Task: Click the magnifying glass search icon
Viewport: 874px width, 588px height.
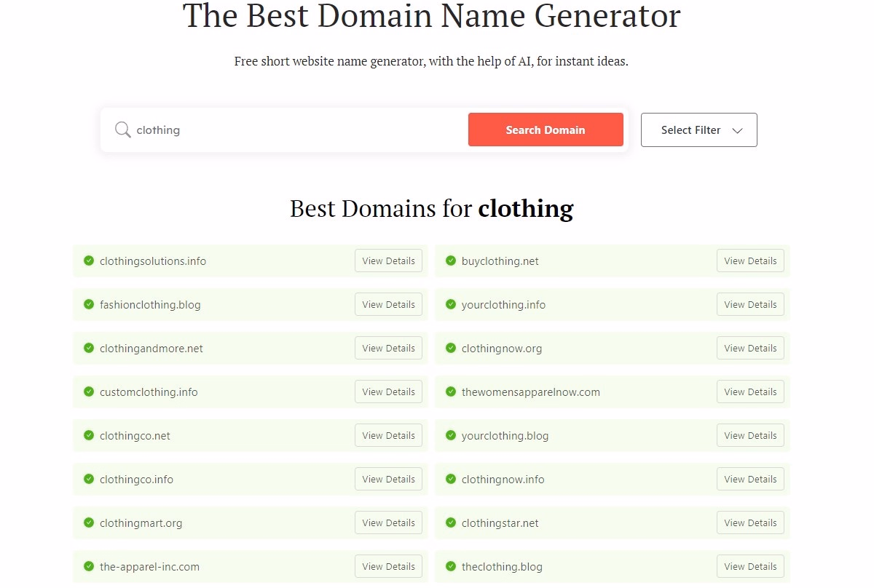Action: 123,130
